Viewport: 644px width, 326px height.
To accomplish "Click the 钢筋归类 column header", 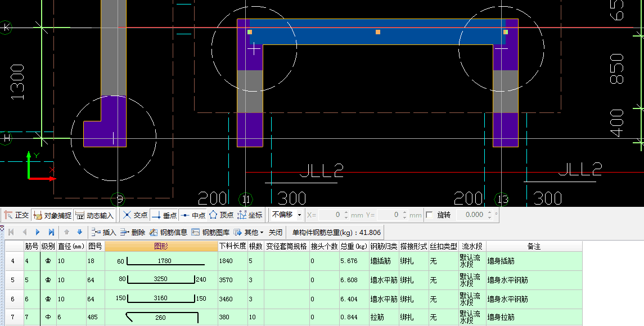I will 384,246.
